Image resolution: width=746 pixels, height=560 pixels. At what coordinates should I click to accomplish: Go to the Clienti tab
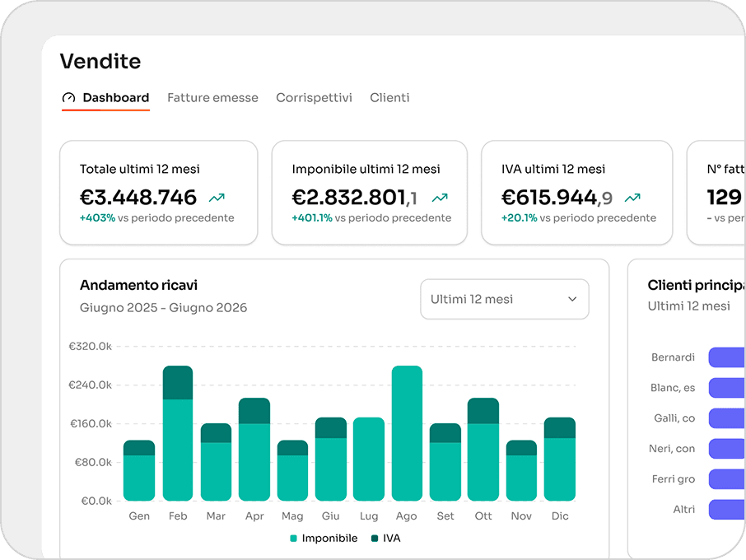pos(389,97)
